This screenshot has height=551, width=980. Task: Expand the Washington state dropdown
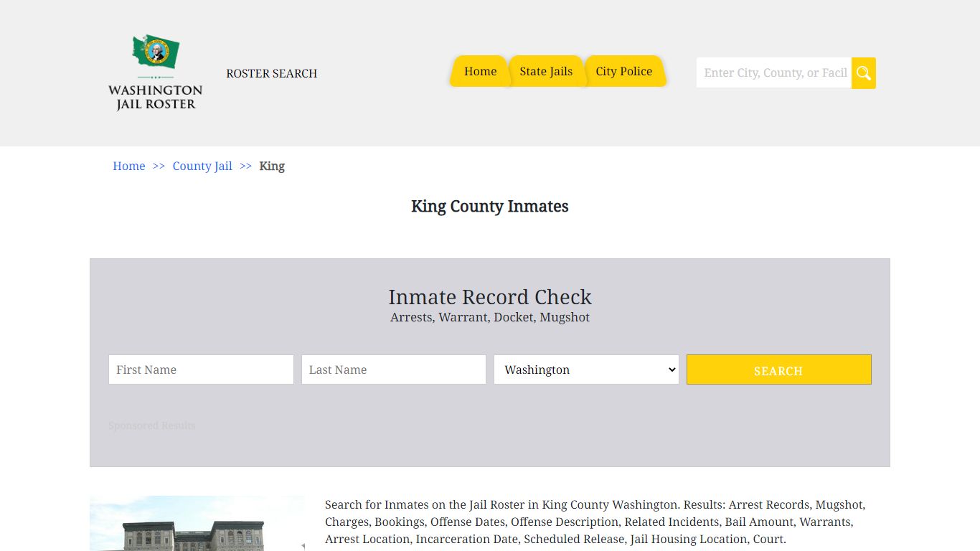pos(586,369)
